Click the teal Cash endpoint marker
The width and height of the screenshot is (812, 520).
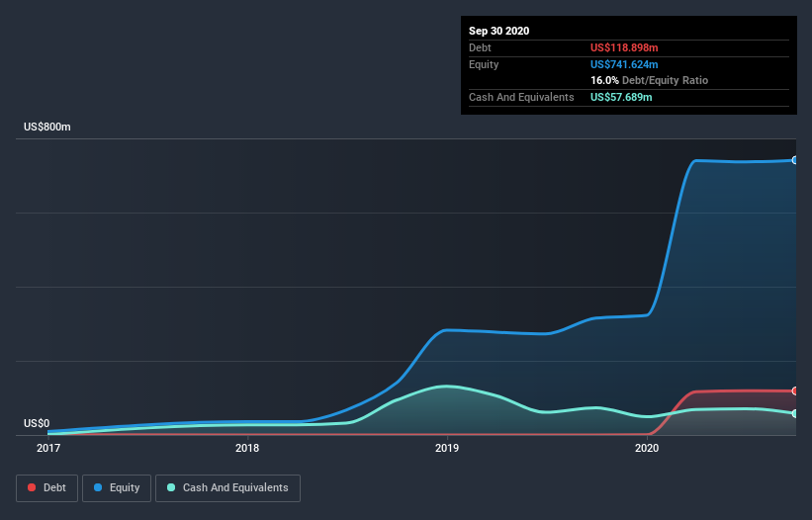pyautogui.click(x=795, y=414)
